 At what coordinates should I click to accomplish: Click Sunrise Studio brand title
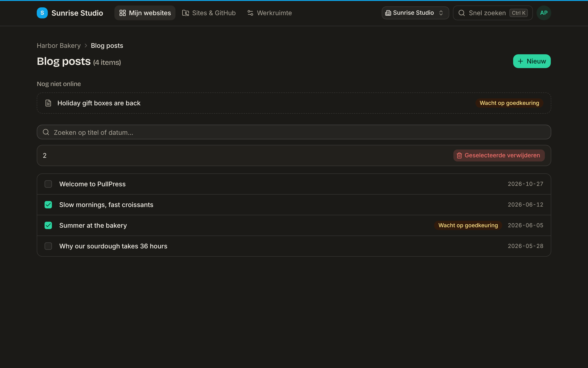click(77, 13)
